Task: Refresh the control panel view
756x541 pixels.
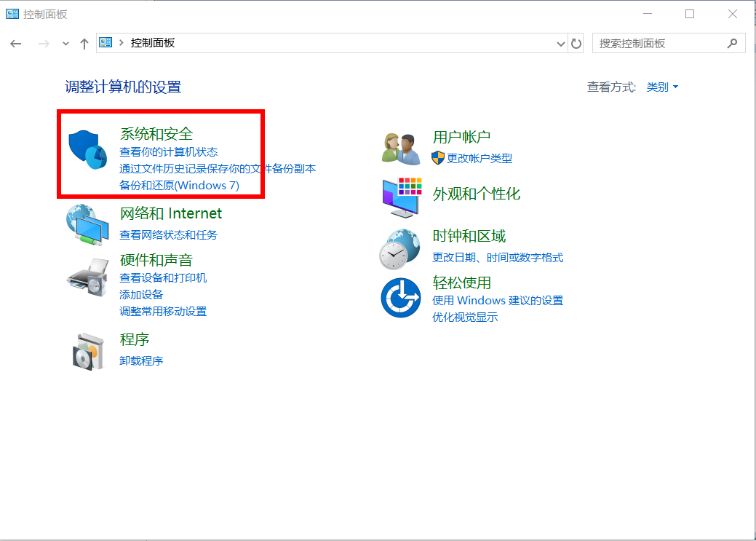Action: (x=576, y=44)
